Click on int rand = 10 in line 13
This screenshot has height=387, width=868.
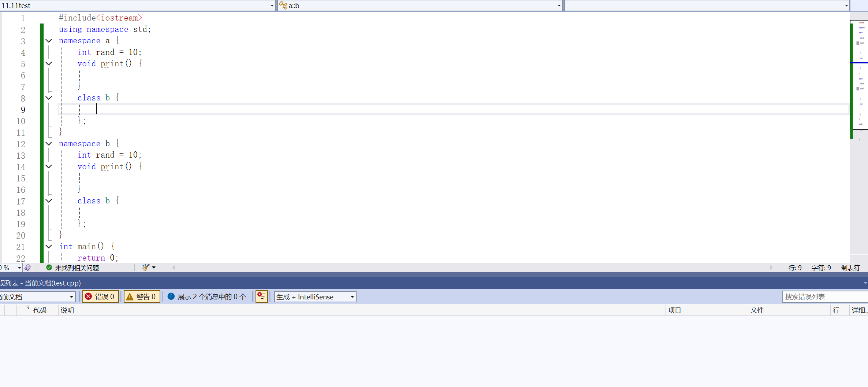109,155
